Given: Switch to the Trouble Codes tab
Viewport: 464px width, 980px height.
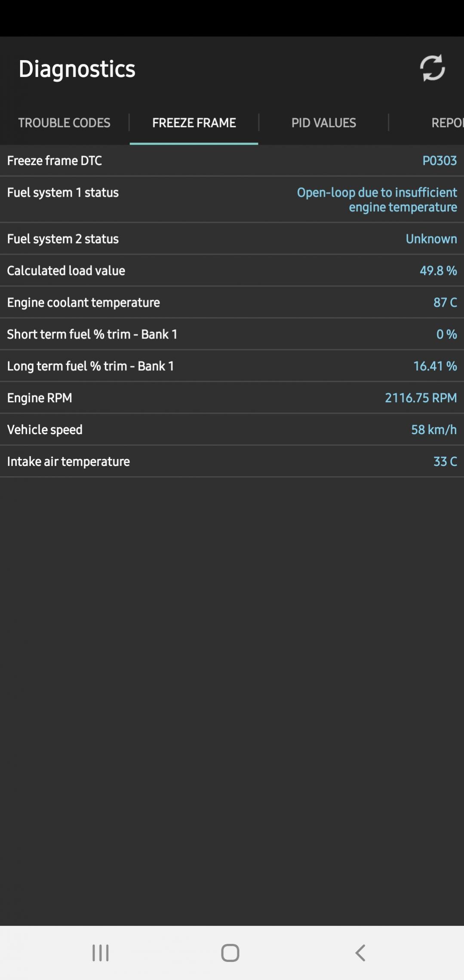Looking at the screenshot, I should pyautogui.click(x=64, y=123).
